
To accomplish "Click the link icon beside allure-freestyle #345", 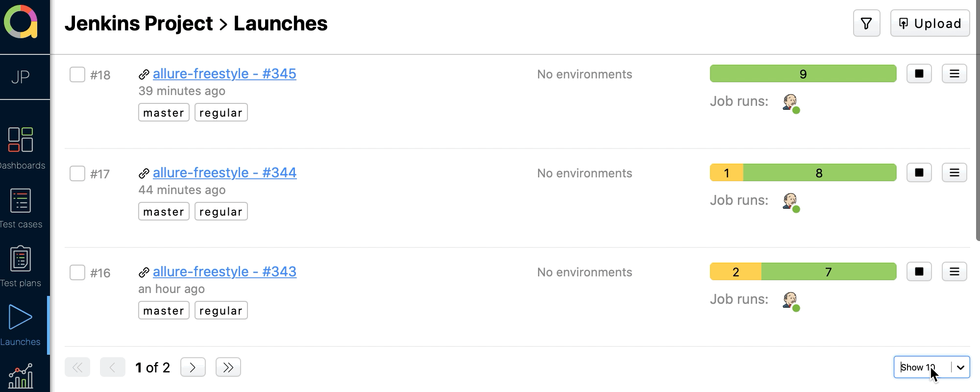I will pos(144,74).
